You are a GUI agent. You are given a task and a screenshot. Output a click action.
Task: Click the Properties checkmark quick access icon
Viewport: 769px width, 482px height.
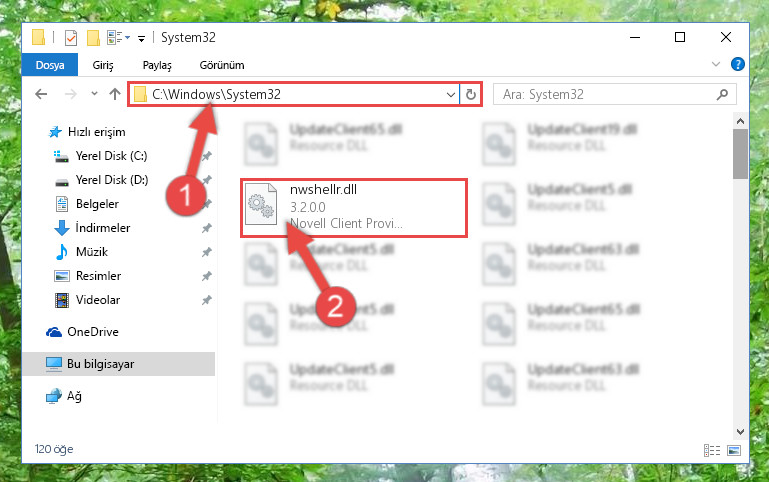(71, 37)
